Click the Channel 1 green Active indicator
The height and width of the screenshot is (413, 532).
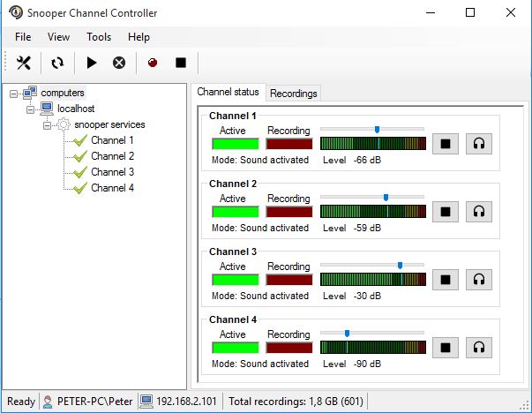(236, 144)
